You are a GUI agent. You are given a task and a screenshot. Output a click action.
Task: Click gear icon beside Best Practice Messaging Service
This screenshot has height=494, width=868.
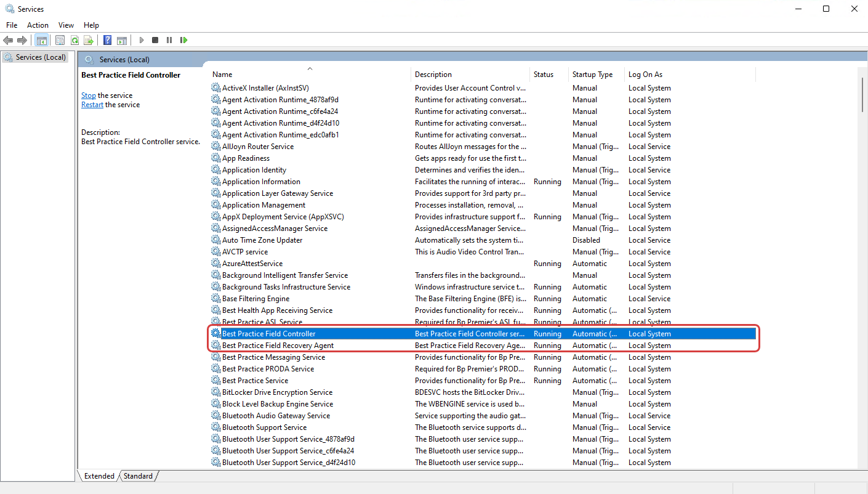pos(215,357)
